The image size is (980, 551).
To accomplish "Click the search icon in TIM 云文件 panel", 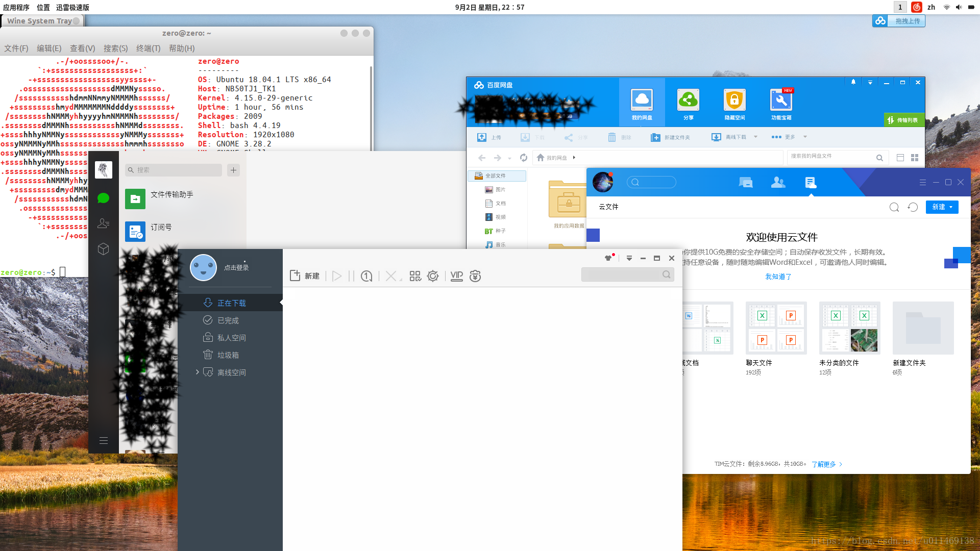I will [x=894, y=207].
